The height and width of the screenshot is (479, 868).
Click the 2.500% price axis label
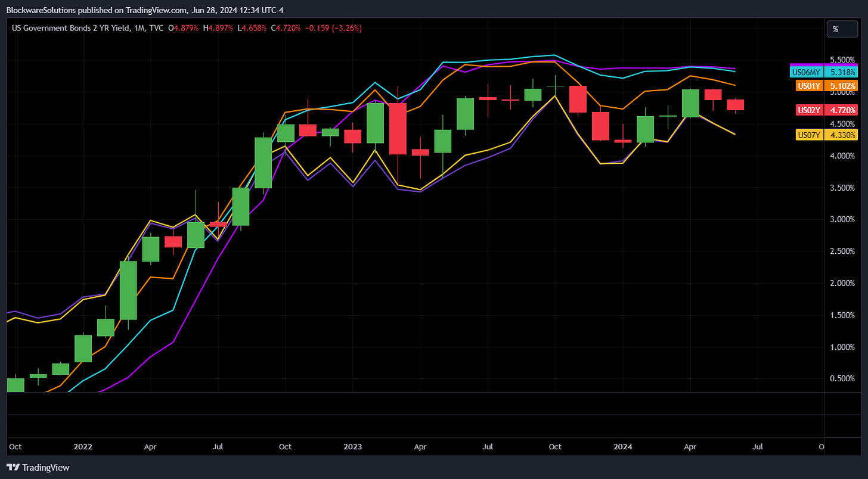pos(842,251)
